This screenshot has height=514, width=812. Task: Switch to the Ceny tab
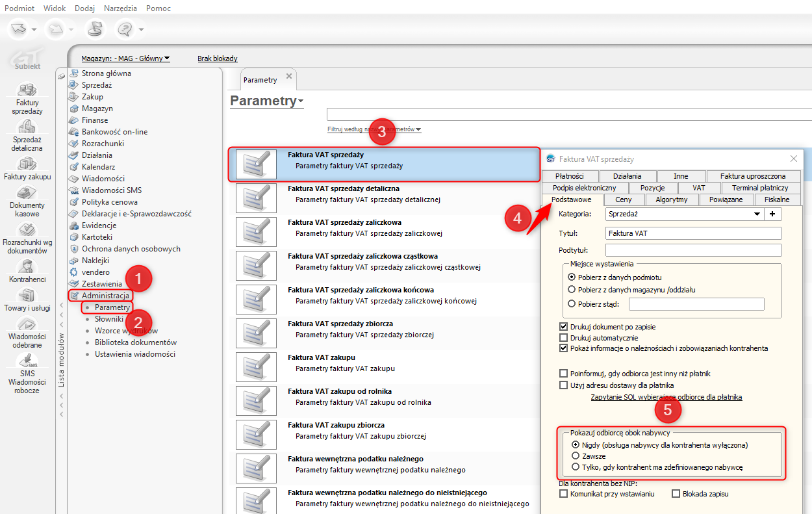click(x=624, y=199)
